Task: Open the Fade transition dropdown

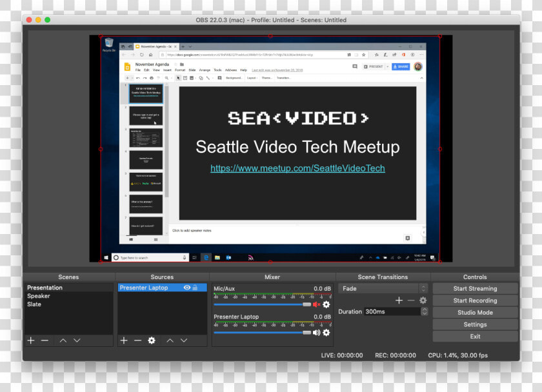Action: pyautogui.click(x=383, y=288)
